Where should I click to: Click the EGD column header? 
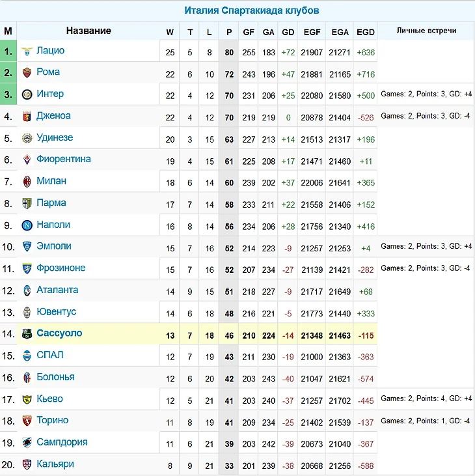point(366,31)
